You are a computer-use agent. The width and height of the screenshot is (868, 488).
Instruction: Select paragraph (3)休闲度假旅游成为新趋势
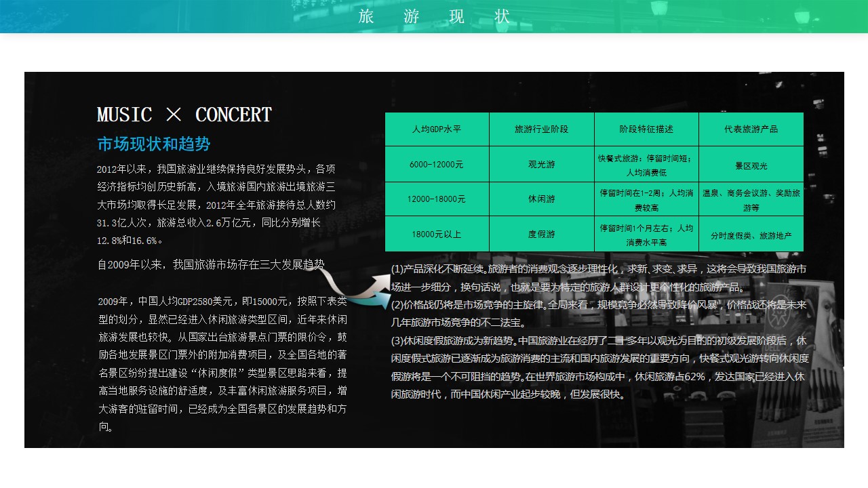pyautogui.click(x=600, y=367)
